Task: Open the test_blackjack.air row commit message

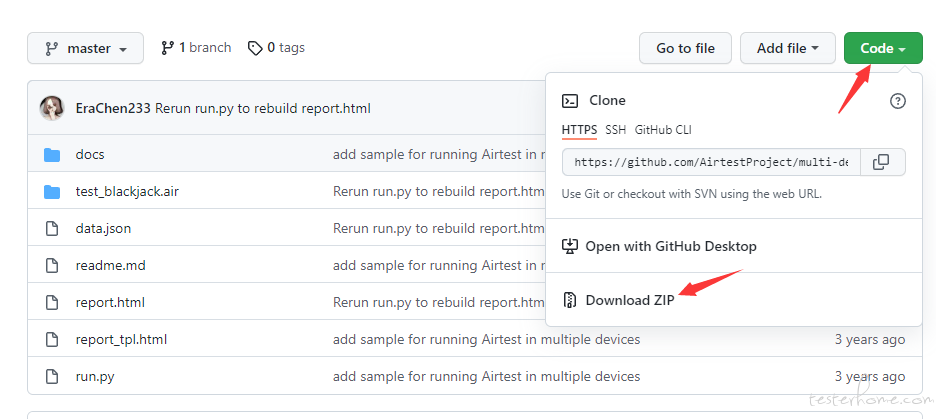Action: 439,192
